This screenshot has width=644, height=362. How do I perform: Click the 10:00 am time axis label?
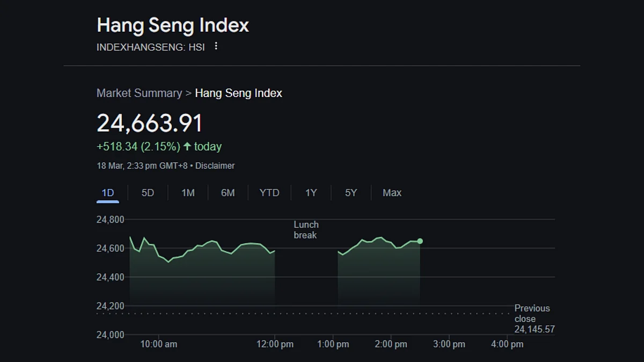159,344
